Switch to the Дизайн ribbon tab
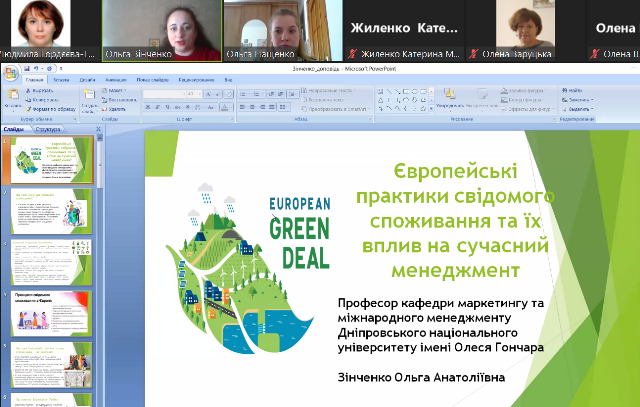 tap(87, 80)
